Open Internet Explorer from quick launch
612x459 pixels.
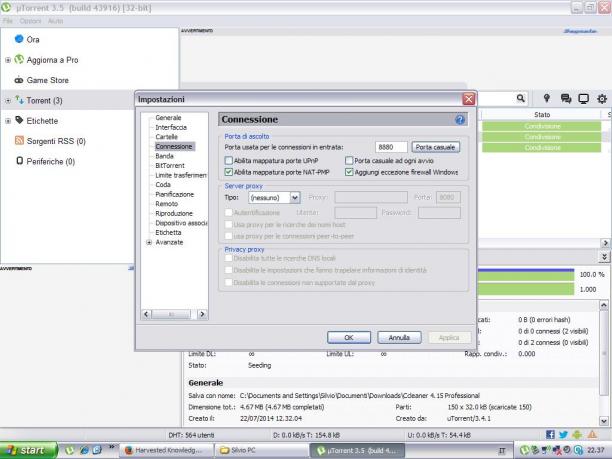(84, 450)
